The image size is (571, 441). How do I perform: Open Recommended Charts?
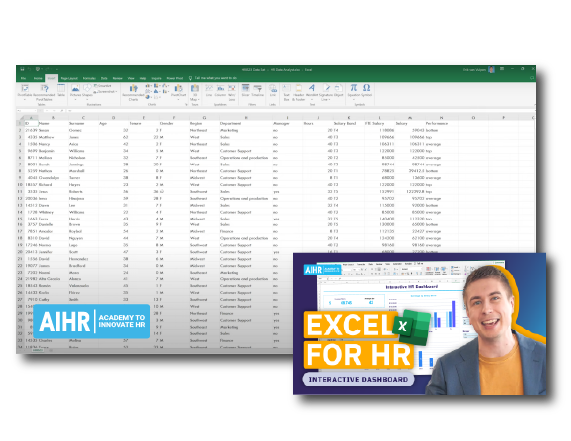(133, 92)
